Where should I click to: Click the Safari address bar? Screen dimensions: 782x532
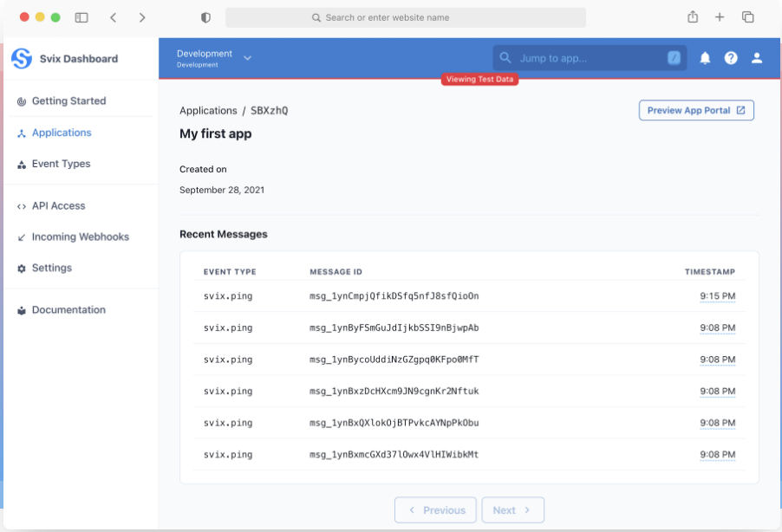[405, 17]
